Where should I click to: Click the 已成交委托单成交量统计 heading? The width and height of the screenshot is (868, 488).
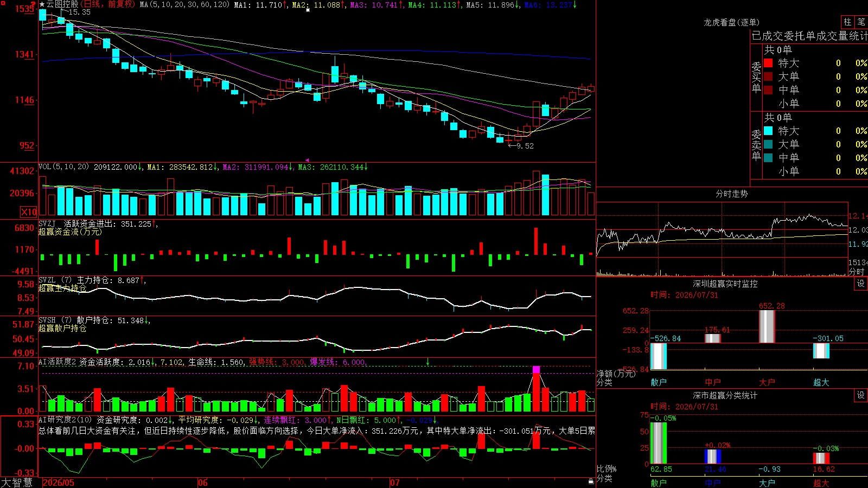[809, 36]
